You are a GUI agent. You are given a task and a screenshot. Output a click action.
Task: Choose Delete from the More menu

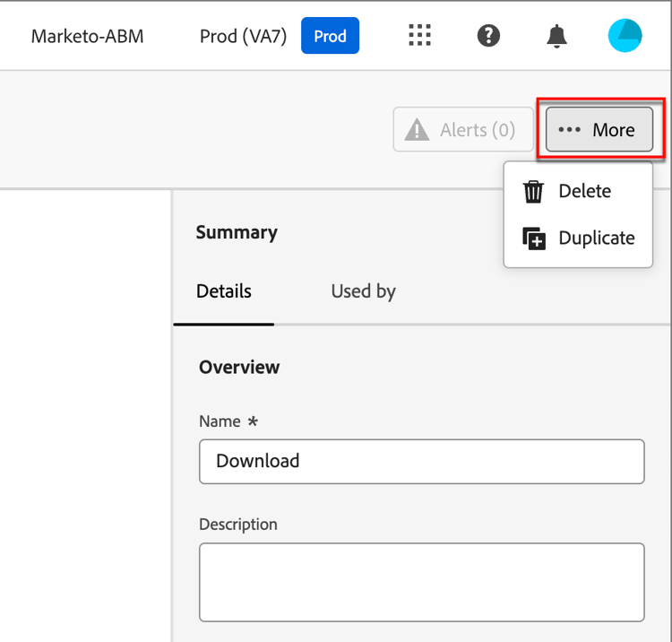578,191
